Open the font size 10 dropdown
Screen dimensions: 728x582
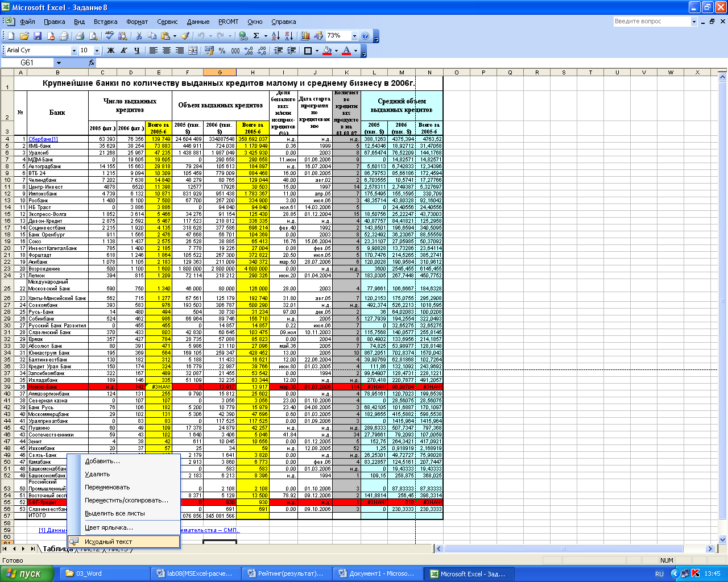click(x=97, y=51)
